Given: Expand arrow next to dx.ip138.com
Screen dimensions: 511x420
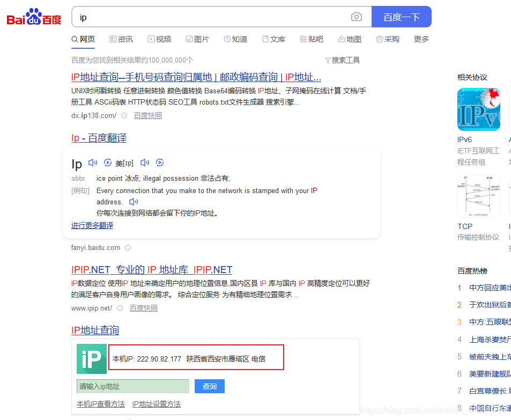Looking at the screenshot, I should (x=124, y=115).
